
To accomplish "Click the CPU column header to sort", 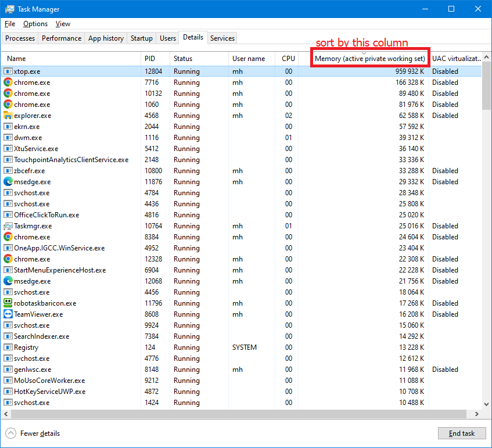I will click(x=288, y=59).
